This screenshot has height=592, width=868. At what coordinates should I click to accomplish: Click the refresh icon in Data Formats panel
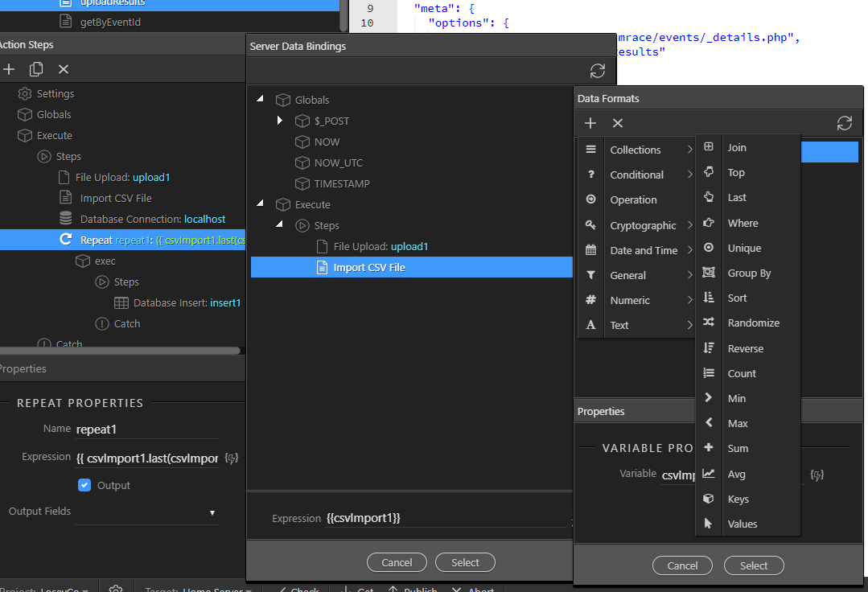844,123
